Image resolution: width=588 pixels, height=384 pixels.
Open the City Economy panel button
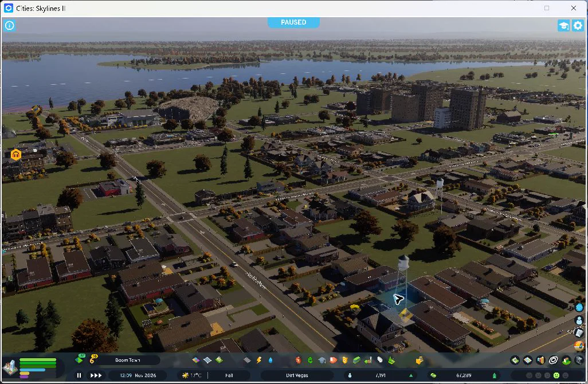515,361
